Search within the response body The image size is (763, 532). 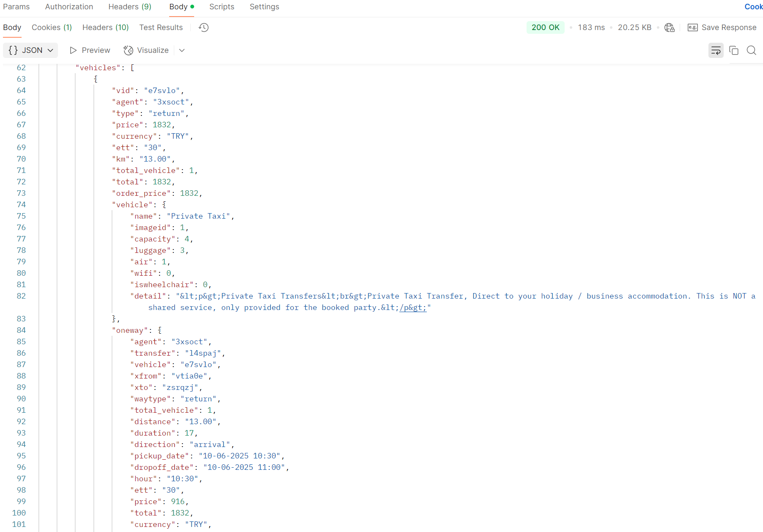click(751, 50)
